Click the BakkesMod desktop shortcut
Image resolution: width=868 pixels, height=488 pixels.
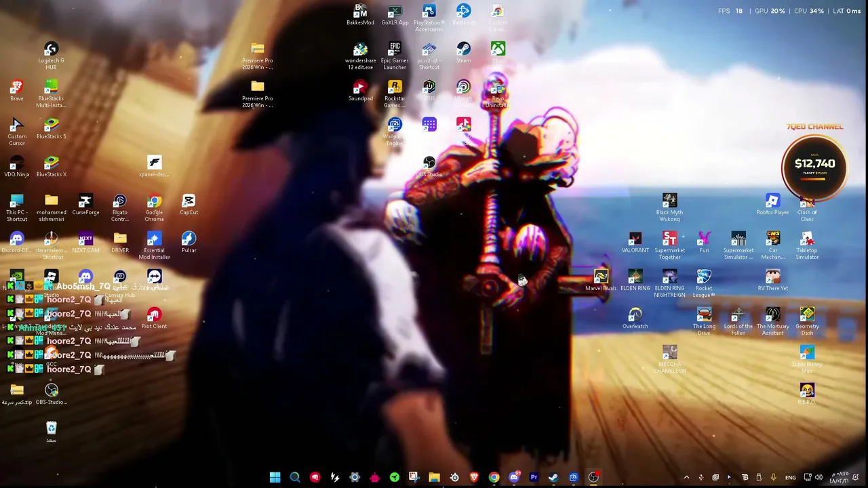click(x=360, y=15)
